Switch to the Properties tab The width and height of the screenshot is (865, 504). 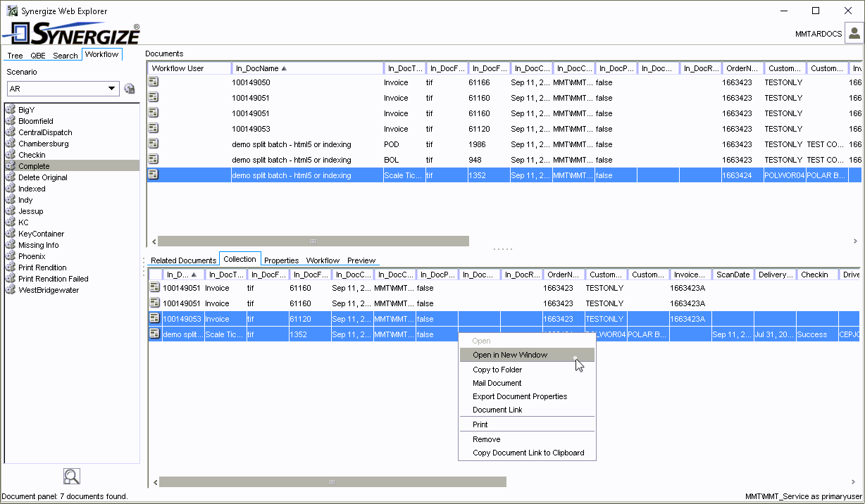[281, 260]
